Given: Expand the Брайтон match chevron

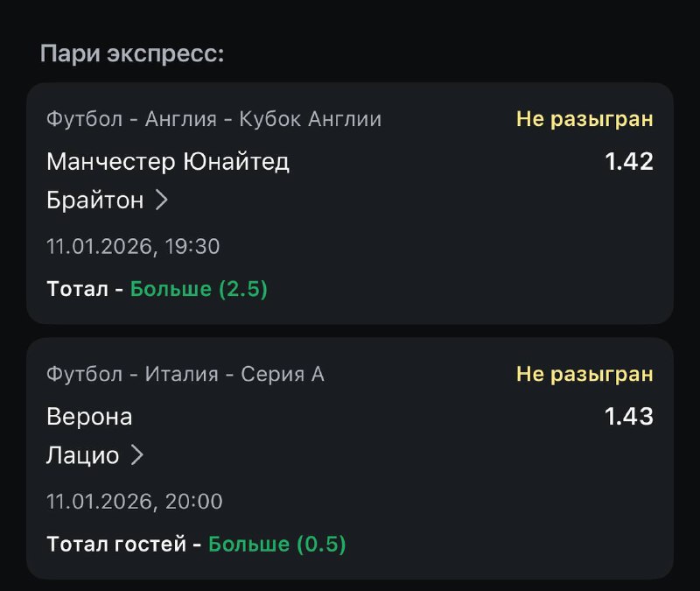Looking at the screenshot, I should pyautogui.click(x=162, y=201).
